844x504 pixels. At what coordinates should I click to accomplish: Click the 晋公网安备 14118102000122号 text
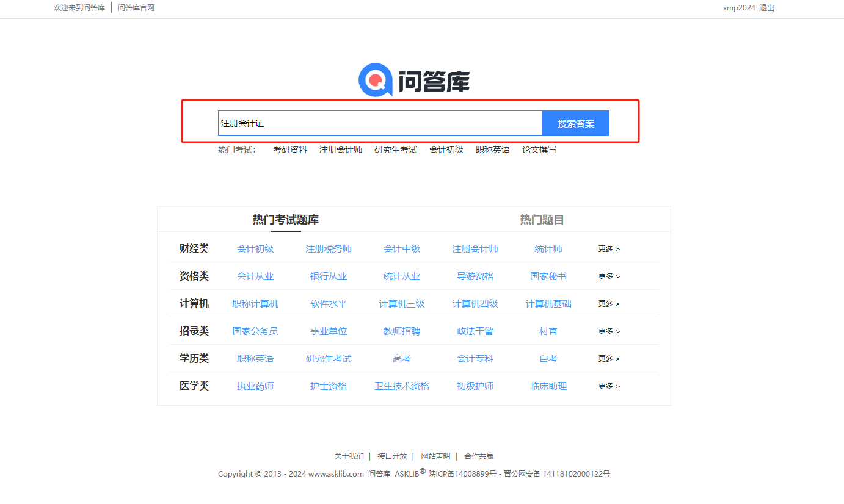[x=557, y=474]
